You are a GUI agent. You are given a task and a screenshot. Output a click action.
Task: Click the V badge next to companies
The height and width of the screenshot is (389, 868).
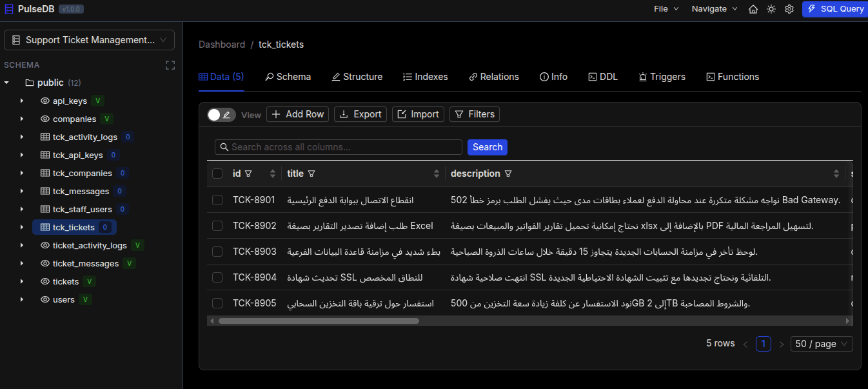[x=107, y=119]
